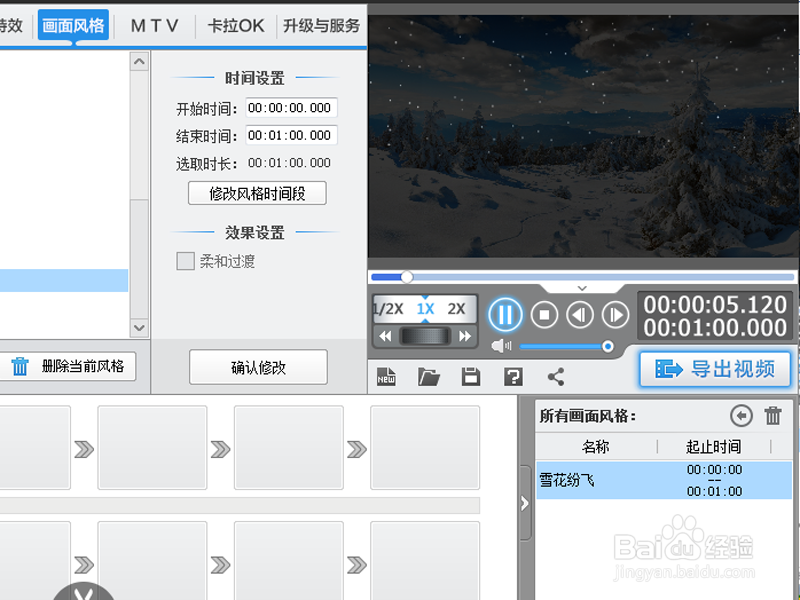
Task: Open the 卡拉OK tab
Action: point(236,26)
